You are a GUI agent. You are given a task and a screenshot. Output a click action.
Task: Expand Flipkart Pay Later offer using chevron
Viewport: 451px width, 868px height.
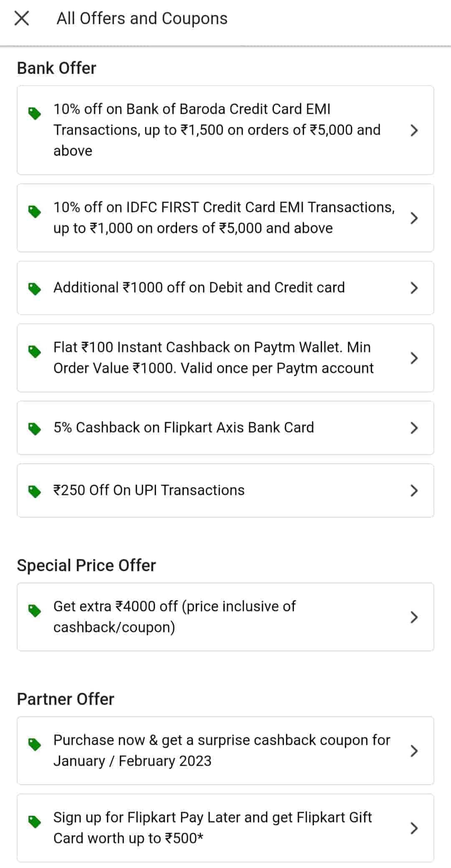click(x=414, y=828)
